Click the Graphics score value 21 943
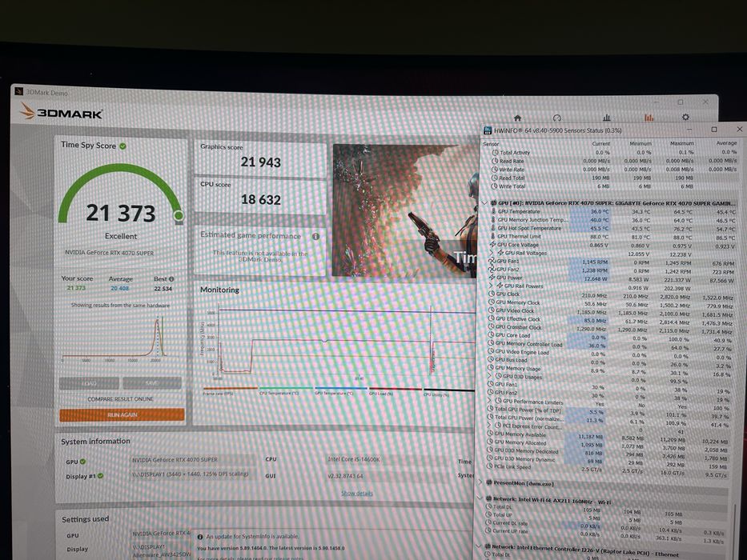Screen dimensions: 747x560 tap(260, 162)
